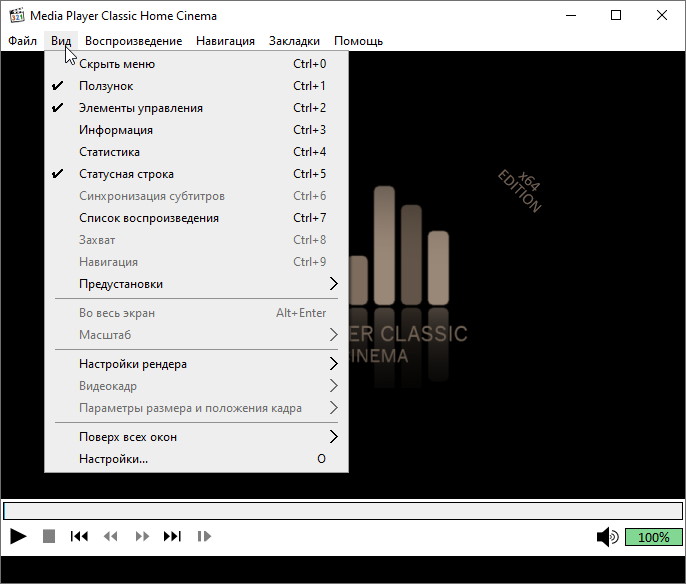Viewport: 686px width, 584px height.
Task: Open the Закладки menu
Action: tap(294, 41)
